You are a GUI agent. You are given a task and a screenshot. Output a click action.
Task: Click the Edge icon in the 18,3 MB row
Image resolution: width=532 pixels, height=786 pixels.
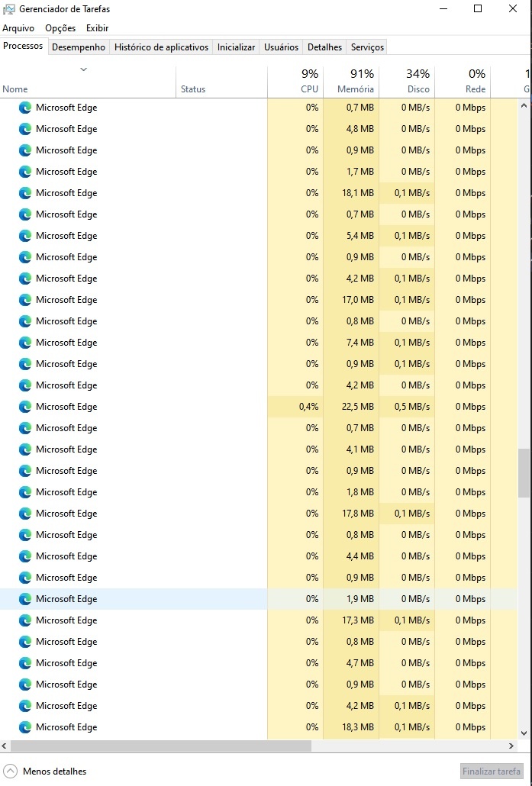25,726
